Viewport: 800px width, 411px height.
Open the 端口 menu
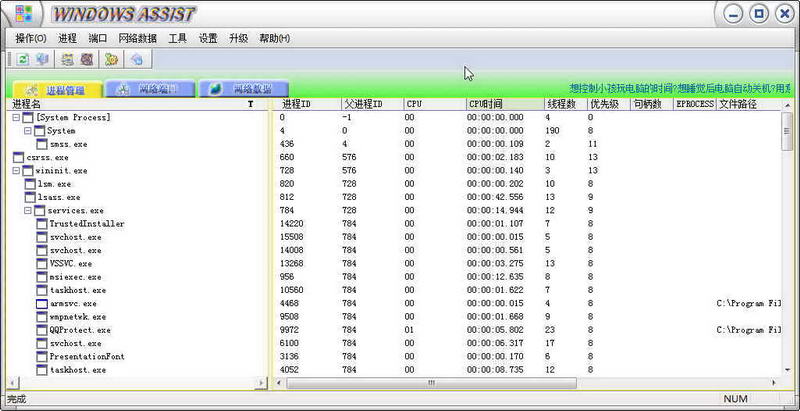tap(97, 38)
